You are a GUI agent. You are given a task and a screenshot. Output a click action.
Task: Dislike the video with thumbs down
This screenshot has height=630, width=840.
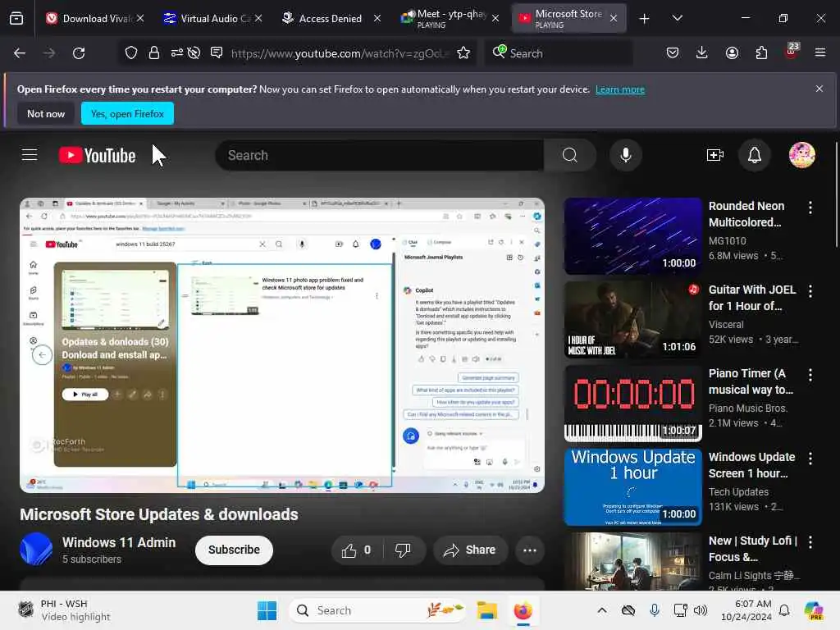pyautogui.click(x=403, y=550)
